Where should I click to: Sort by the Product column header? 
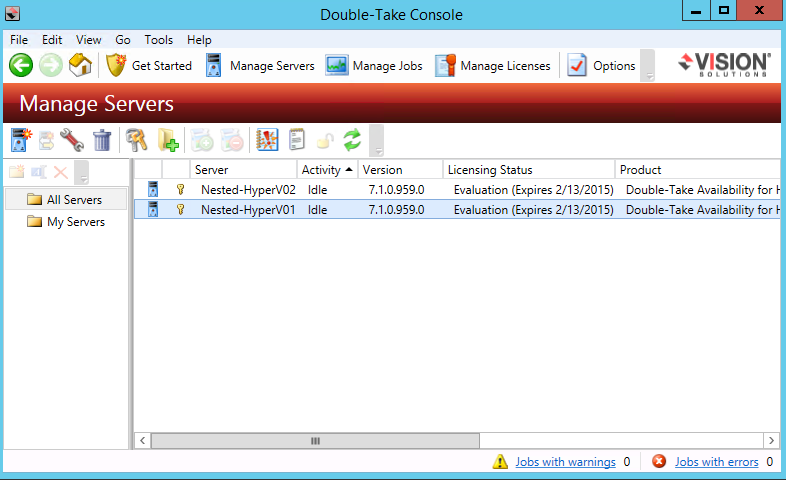click(x=698, y=170)
